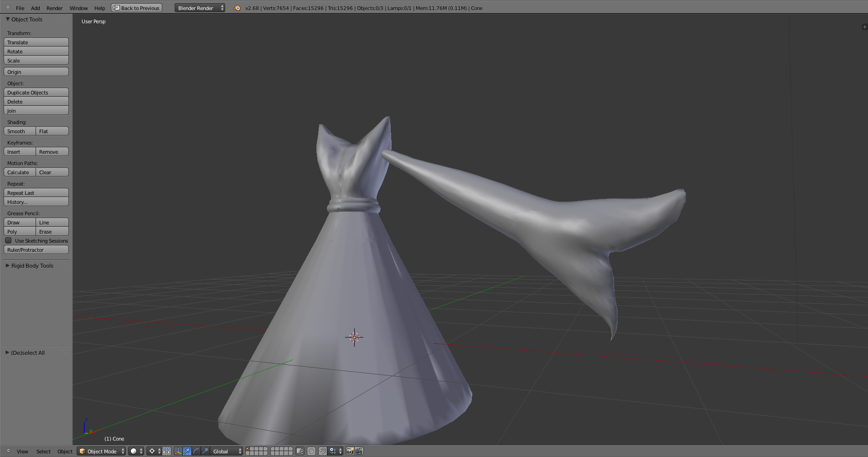Toggle manipulate object centers only
The image size is (868, 457).
pos(166,451)
